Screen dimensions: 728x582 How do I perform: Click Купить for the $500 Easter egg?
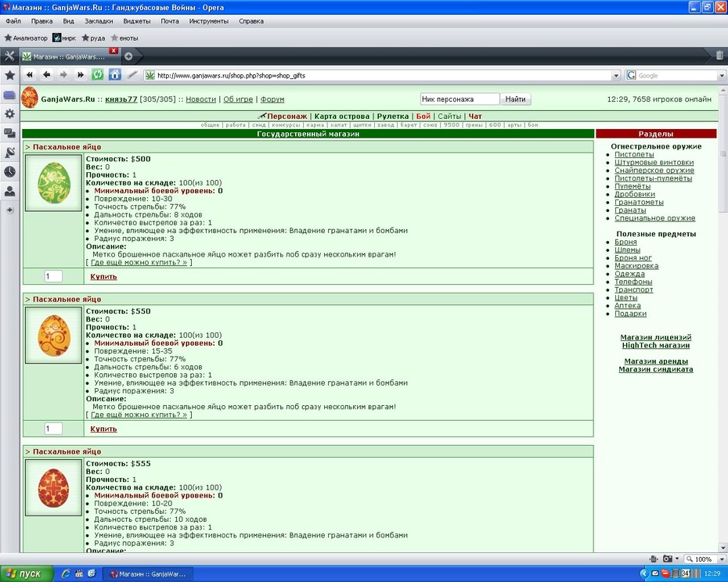103,277
